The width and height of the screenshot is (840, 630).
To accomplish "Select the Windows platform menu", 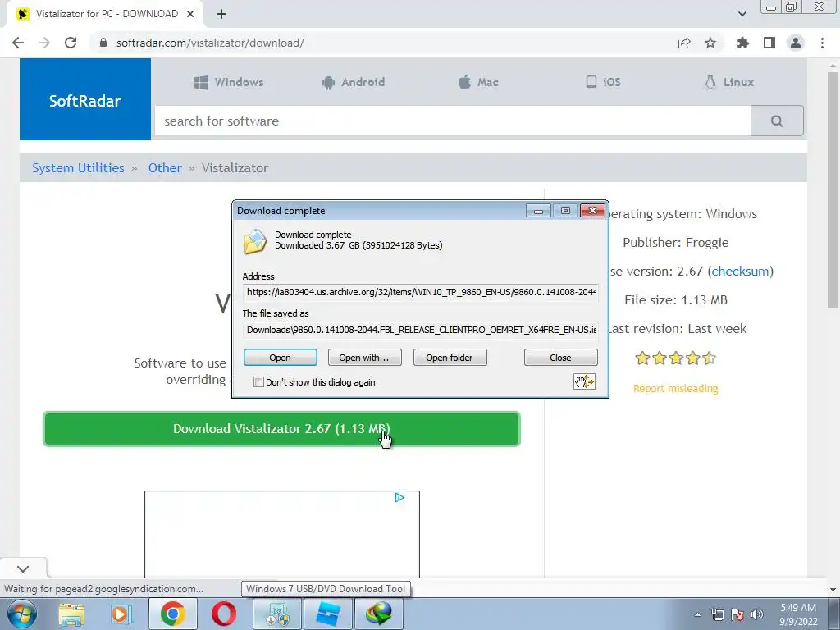I will [x=228, y=83].
